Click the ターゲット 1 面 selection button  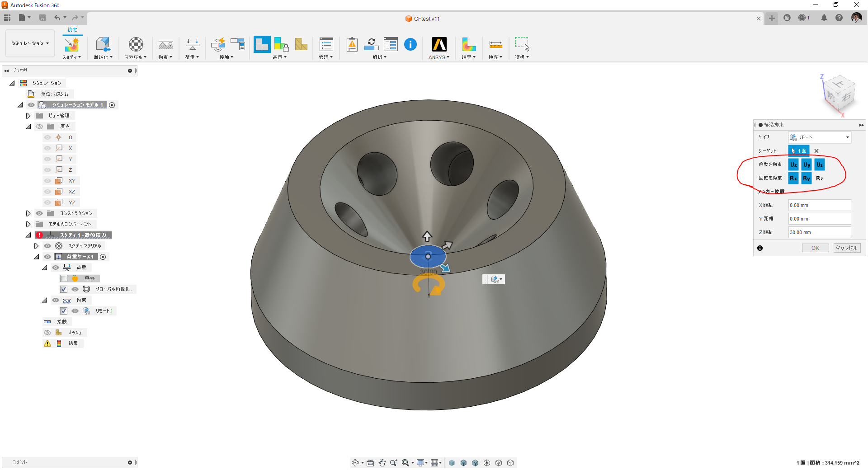pyautogui.click(x=799, y=151)
